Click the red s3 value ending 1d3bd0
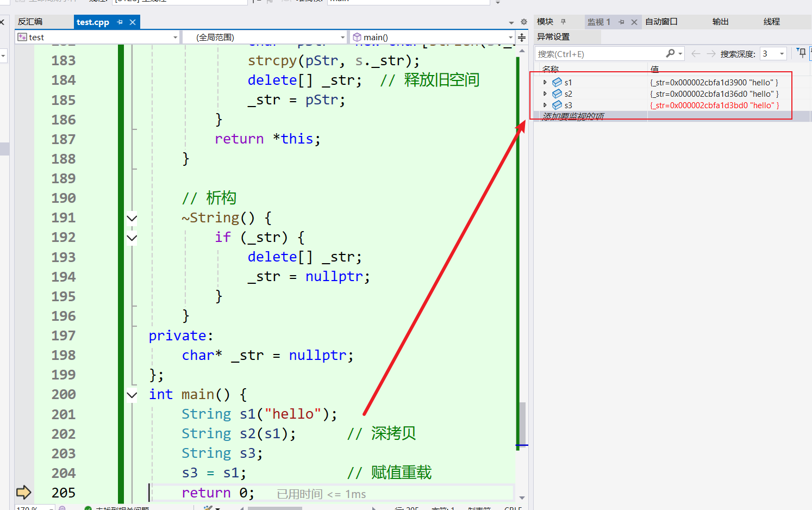 (715, 105)
